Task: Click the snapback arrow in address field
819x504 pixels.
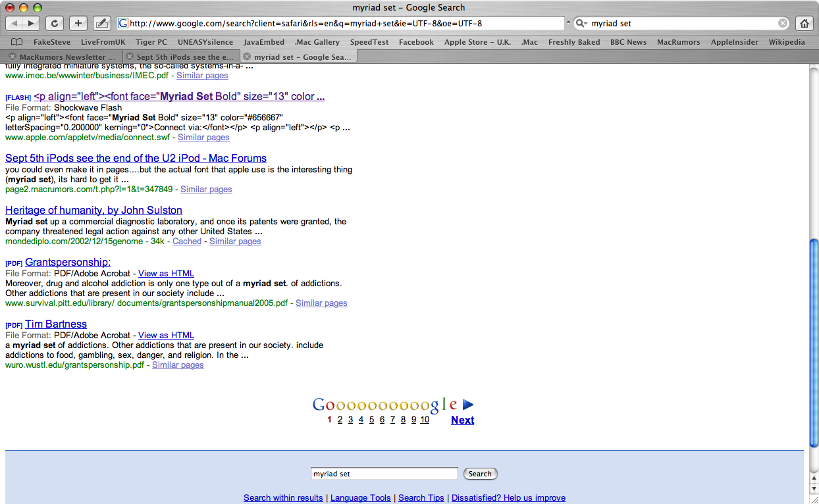Action: [569, 23]
